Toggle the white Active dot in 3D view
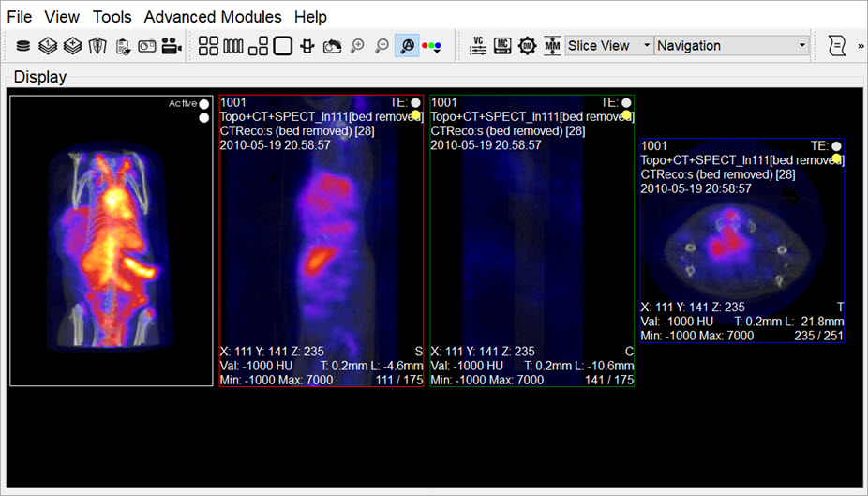Screen dimensions: 868x496 click(x=203, y=104)
